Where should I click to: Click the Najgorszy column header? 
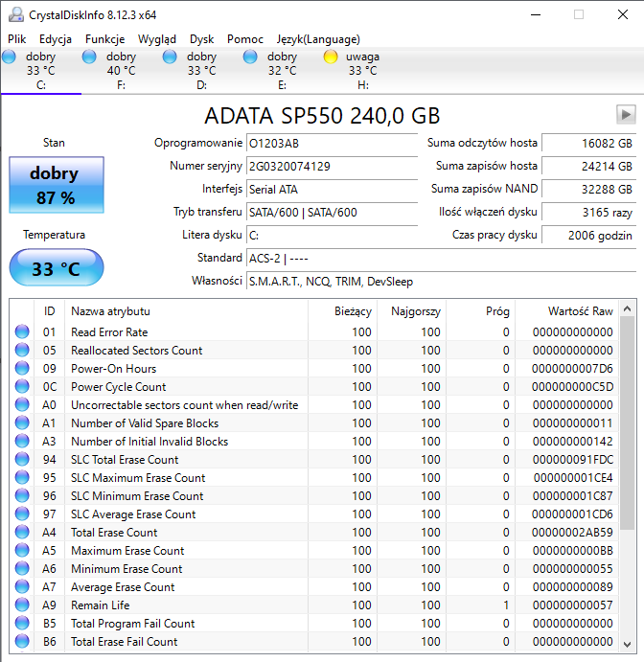tap(411, 311)
